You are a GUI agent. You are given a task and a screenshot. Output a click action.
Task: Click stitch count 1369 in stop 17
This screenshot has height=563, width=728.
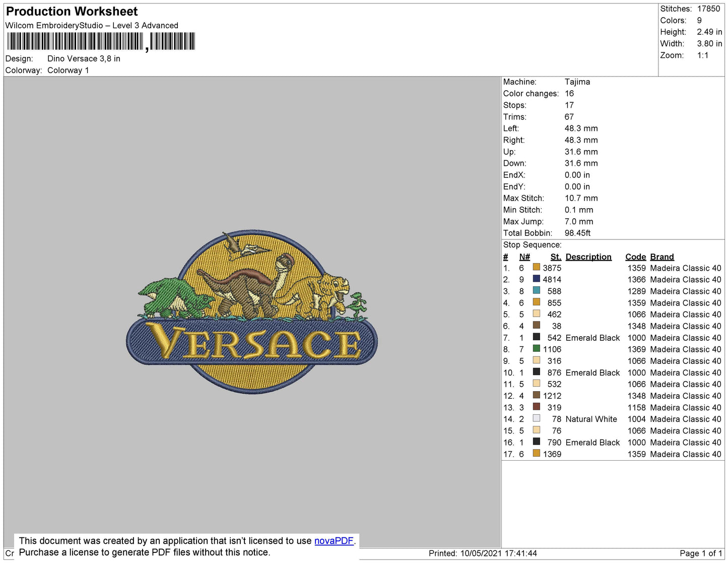pyautogui.click(x=552, y=454)
